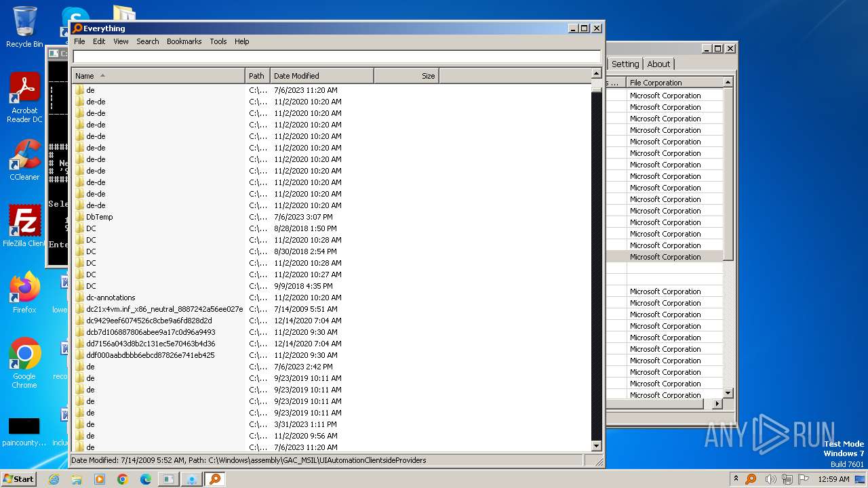The height and width of the screenshot is (488, 868).
Task: Click folder icon of ddf000aabdbbb6ebcd87826e741eb425
Action: [x=79, y=355]
